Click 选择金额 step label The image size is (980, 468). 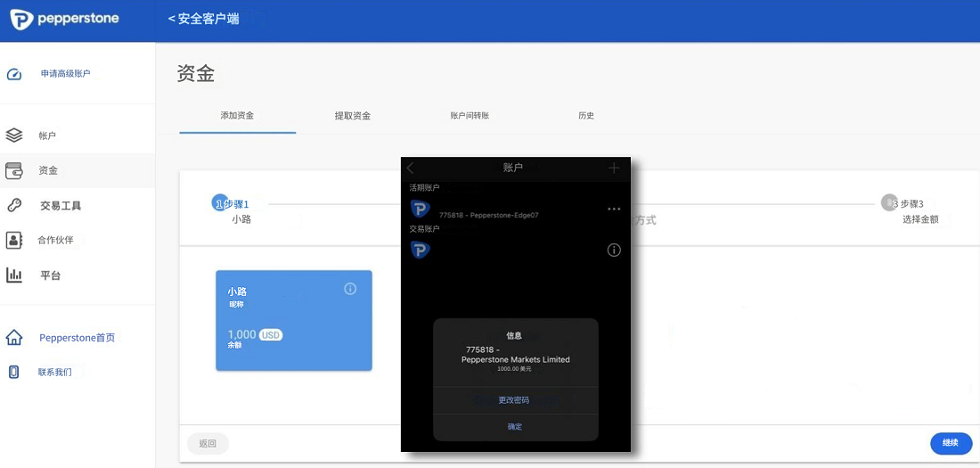[920, 219]
